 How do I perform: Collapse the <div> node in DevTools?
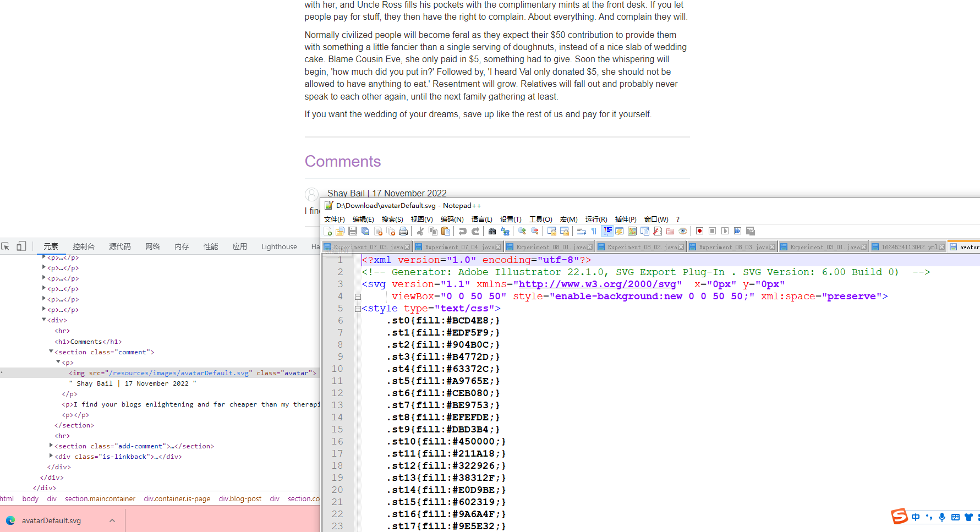point(44,320)
